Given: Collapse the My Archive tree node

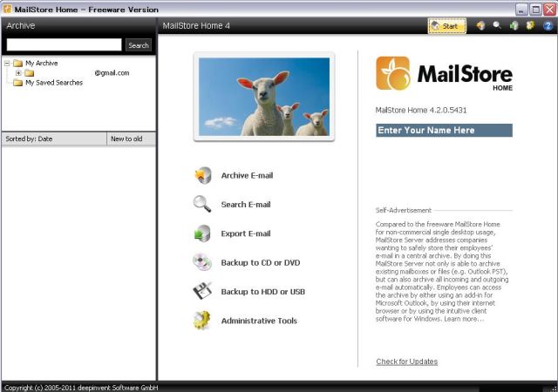Looking at the screenshot, I should pos(7,64).
